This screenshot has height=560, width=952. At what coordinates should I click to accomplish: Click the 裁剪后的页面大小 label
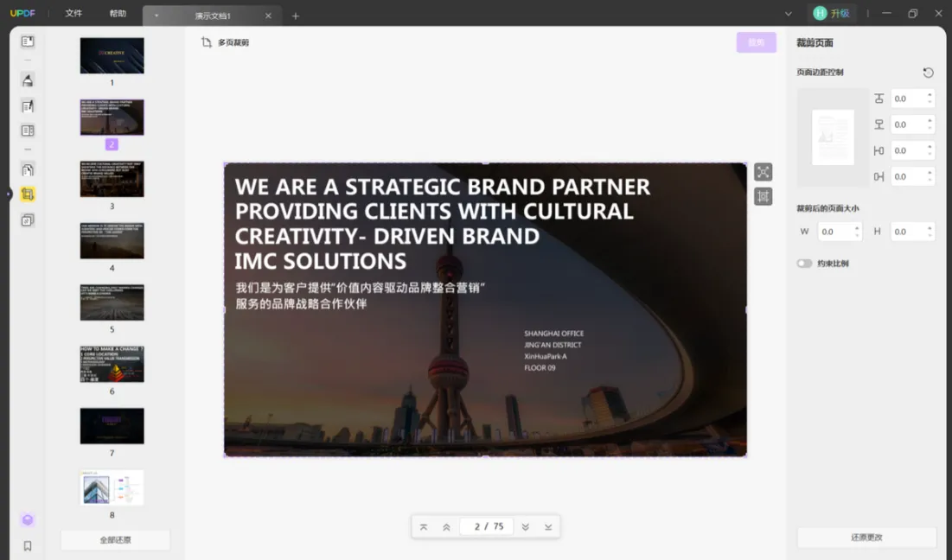[x=827, y=208]
